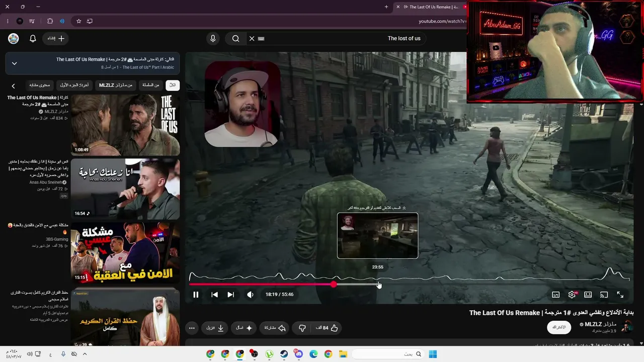
Task: Subscribe using the الاشتراك button
Action: [559, 327]
